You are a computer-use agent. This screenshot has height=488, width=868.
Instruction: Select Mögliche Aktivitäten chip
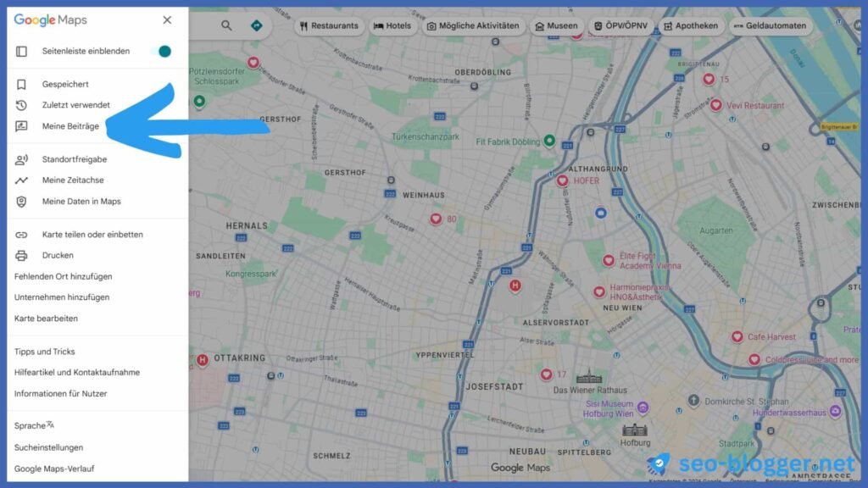[x=473, y=26]
